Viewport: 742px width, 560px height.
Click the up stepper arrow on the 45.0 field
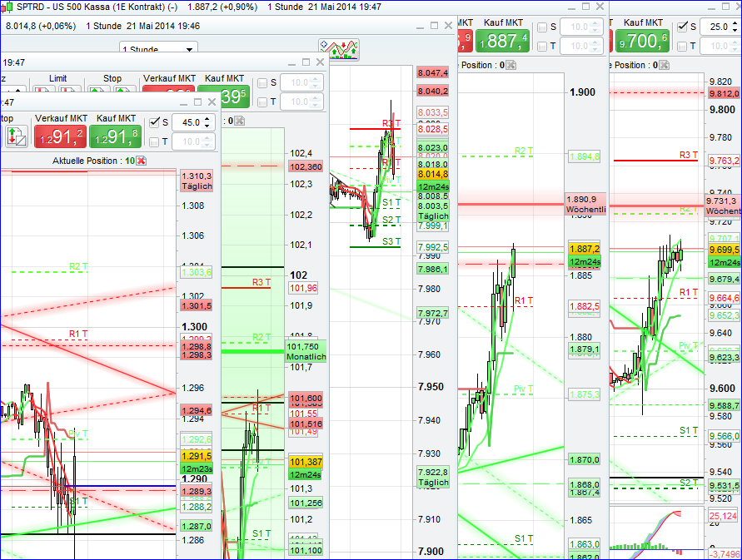[207, 118]
